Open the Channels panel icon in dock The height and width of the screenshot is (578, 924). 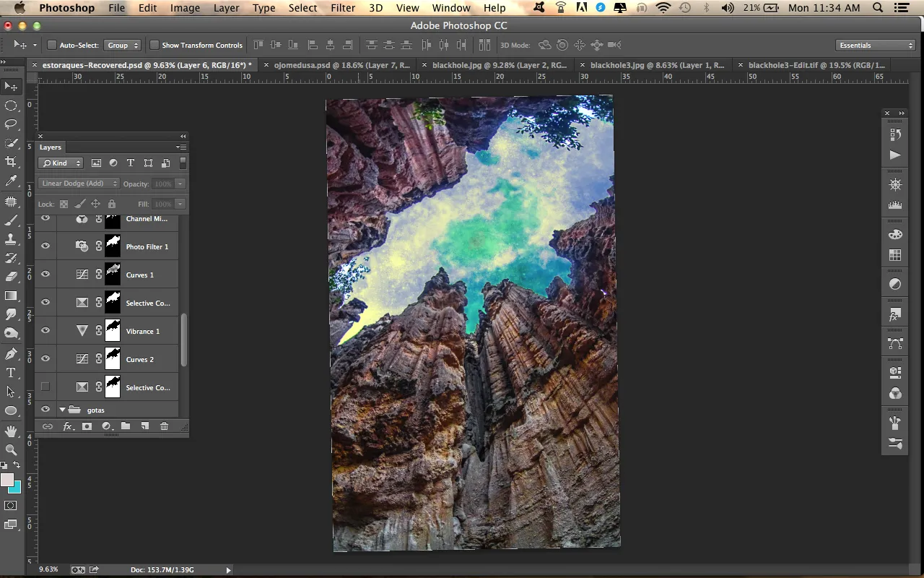coord(895,394)
